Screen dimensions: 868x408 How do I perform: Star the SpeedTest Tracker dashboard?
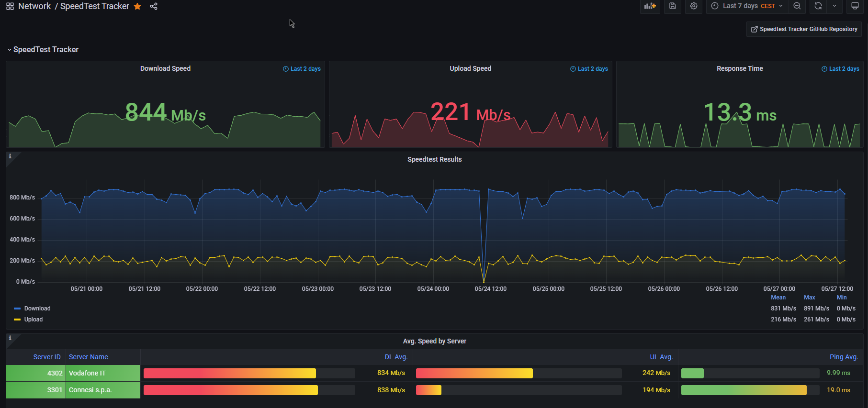(x=137, y=6)
